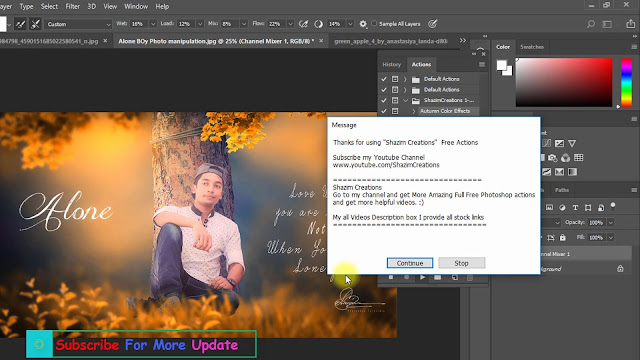
Task: Click Continue in the Message dialog
Action: point(410,263)
